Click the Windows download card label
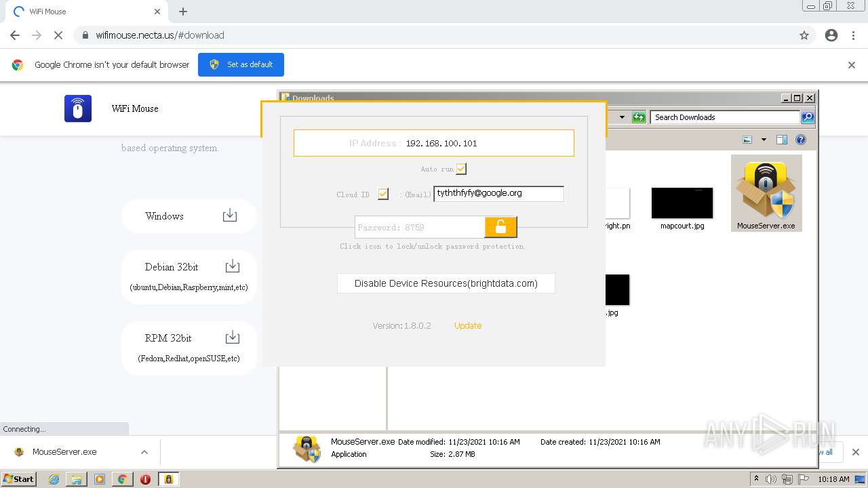Image resolution: width=868 pixels, height=488 pixels. pos(164,216)
